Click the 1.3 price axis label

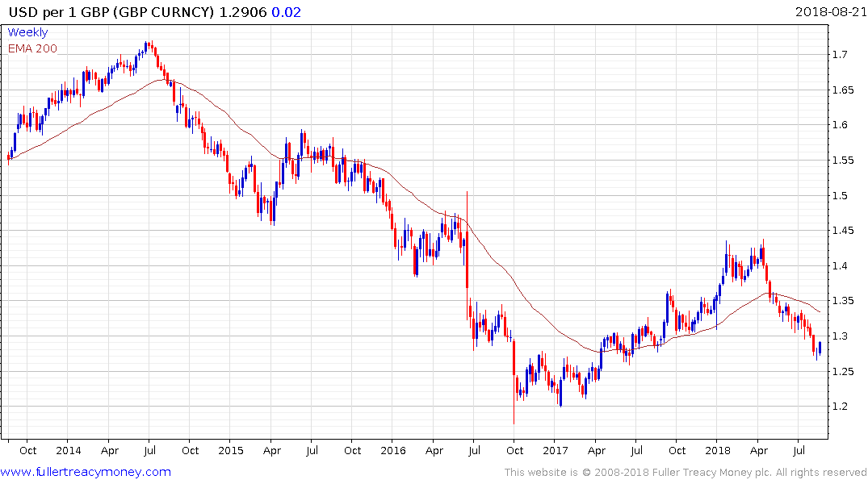click(840, 336)
